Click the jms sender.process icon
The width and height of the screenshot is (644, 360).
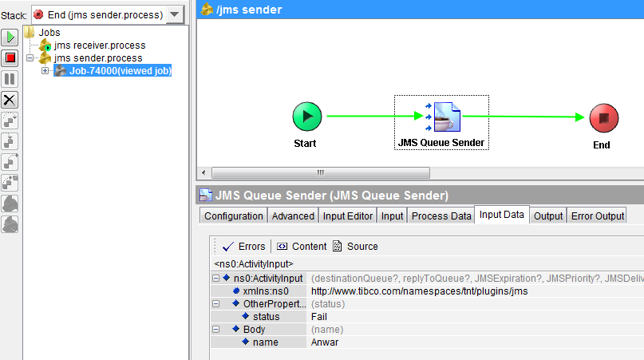[45, 58]
